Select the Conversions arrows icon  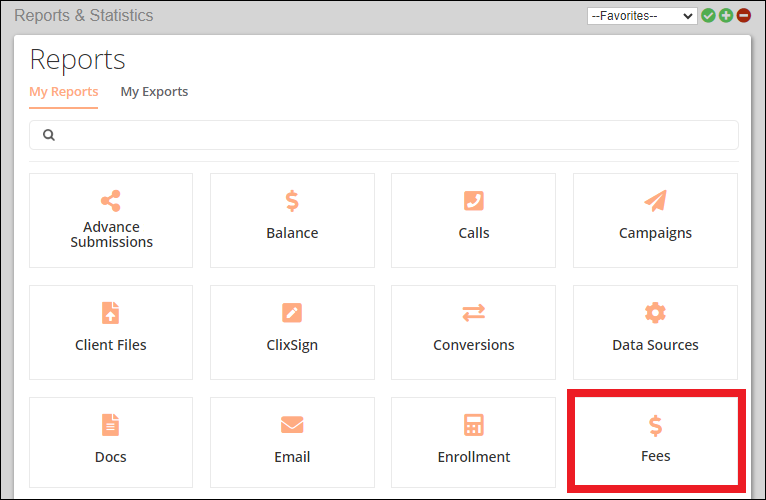coord(473,313)
